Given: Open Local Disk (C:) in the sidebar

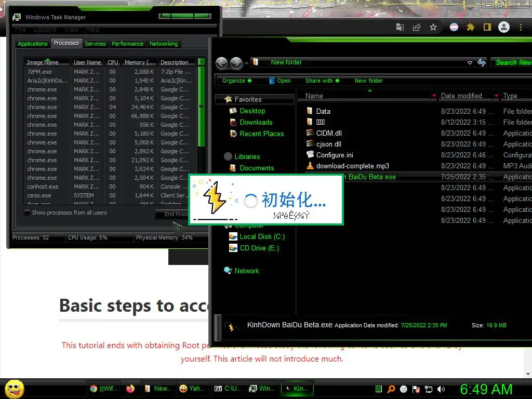Looking at the screenshot, I should 262,237.
